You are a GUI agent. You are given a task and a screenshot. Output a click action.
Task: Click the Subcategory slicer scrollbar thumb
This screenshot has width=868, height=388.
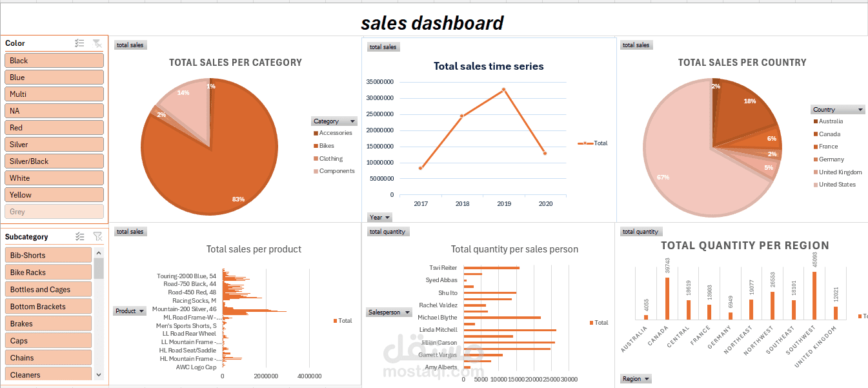pyautogui.click(x=99, y=268)
